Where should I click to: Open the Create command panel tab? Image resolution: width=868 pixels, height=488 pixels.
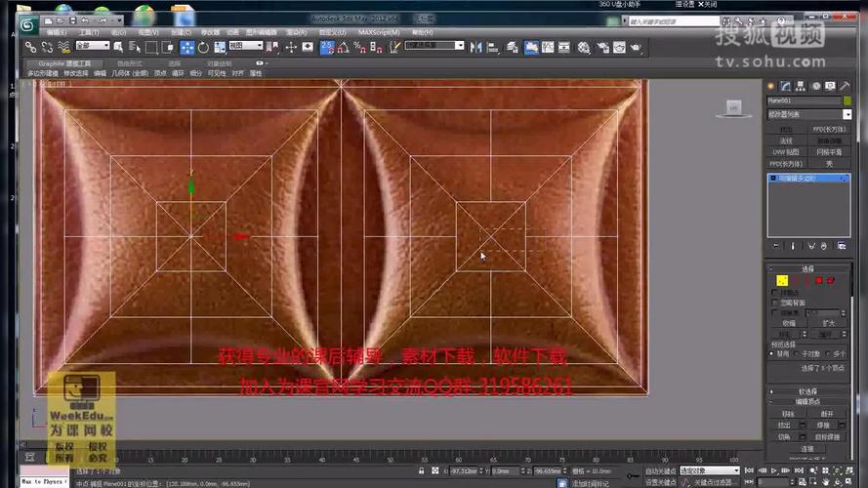[x=771, y=86]
